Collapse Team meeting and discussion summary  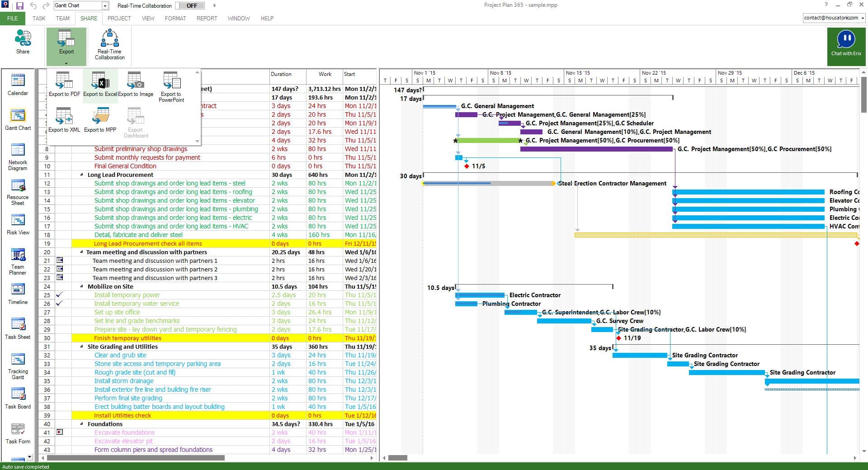coord(81,252)
